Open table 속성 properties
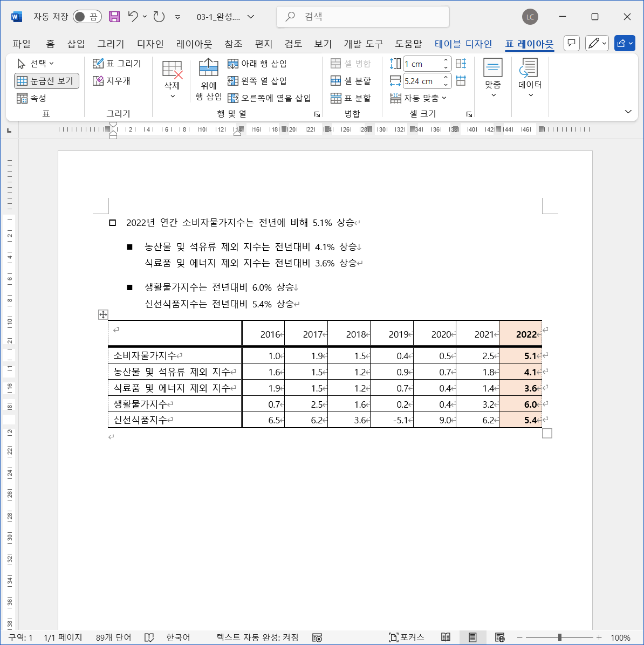644x645 pixels. [32, 98]
